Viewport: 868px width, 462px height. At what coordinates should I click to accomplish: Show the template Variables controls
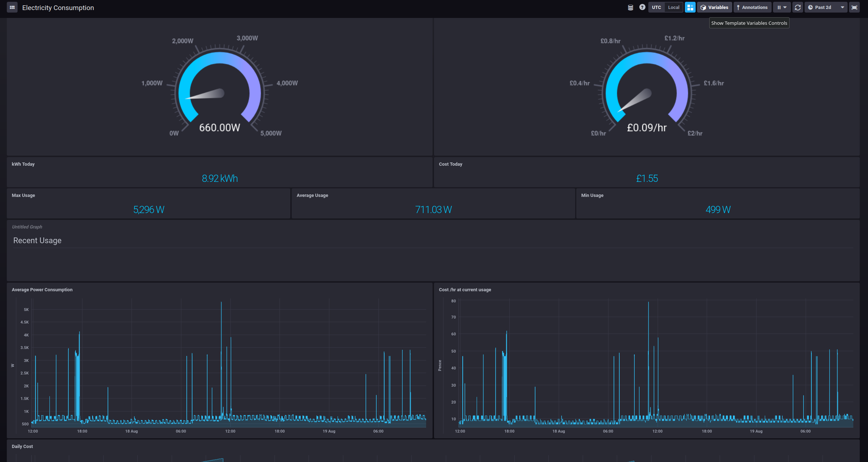tap(714, 7)
